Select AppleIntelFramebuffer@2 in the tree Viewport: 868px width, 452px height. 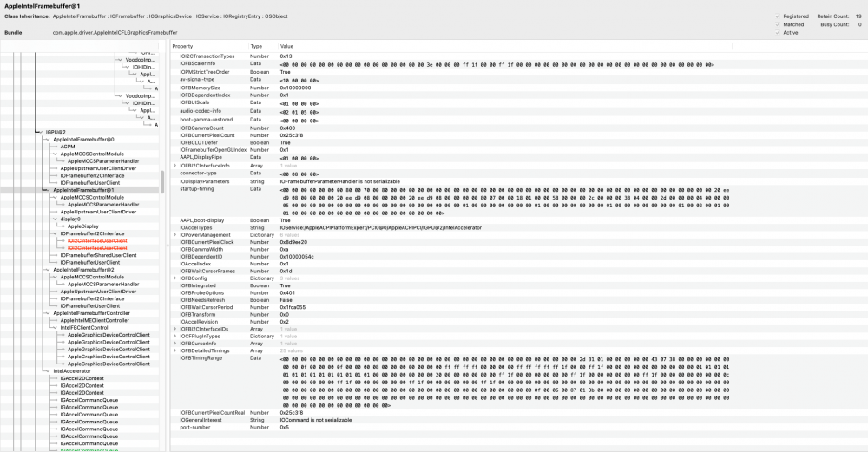(83, 270)
